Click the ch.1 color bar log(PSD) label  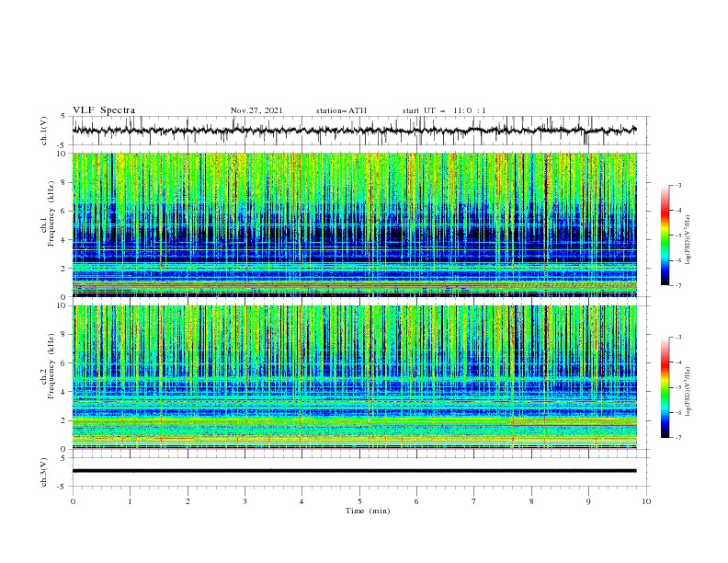click(x=689, y=240)
